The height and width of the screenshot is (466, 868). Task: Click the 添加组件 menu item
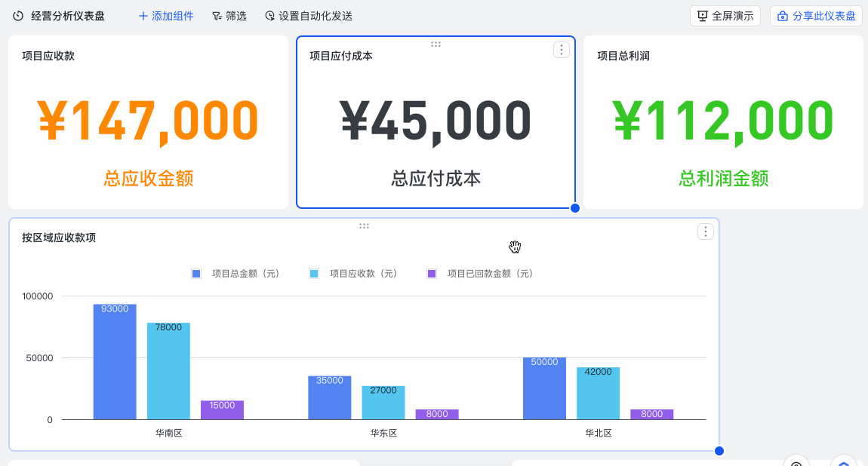tap(166, 16)
